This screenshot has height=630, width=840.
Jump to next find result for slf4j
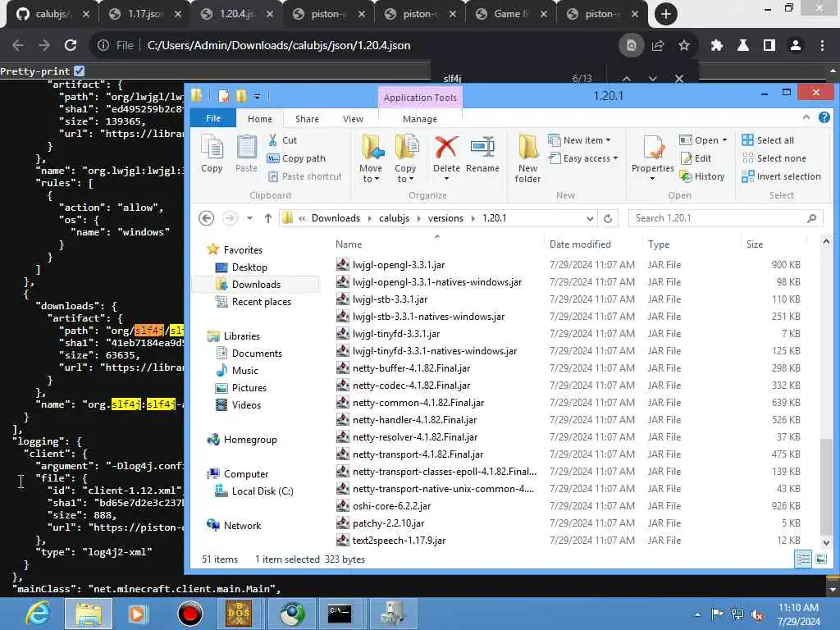pyautogui.click(x=652, y=78)
